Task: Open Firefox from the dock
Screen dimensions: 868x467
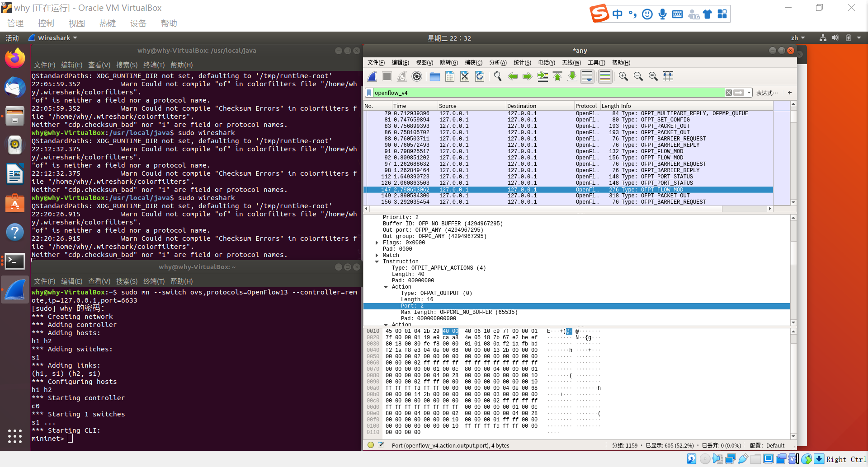Action: tap(15, 59)
